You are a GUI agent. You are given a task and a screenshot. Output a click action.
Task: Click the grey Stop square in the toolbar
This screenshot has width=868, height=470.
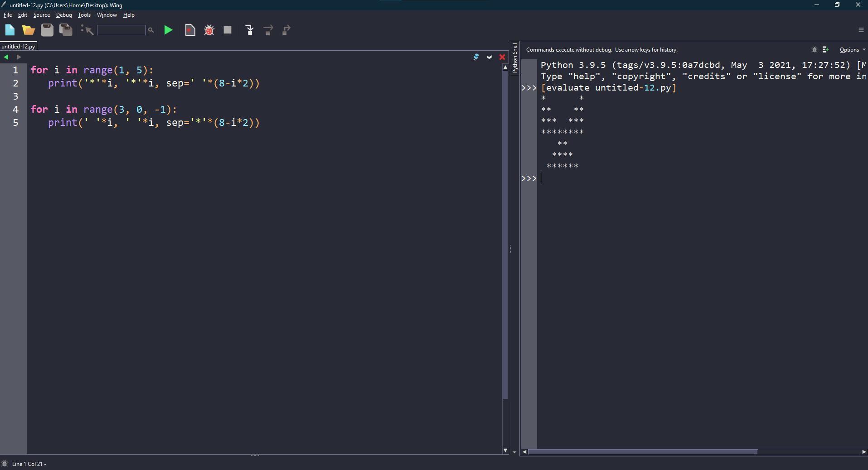tap(228, 30)
